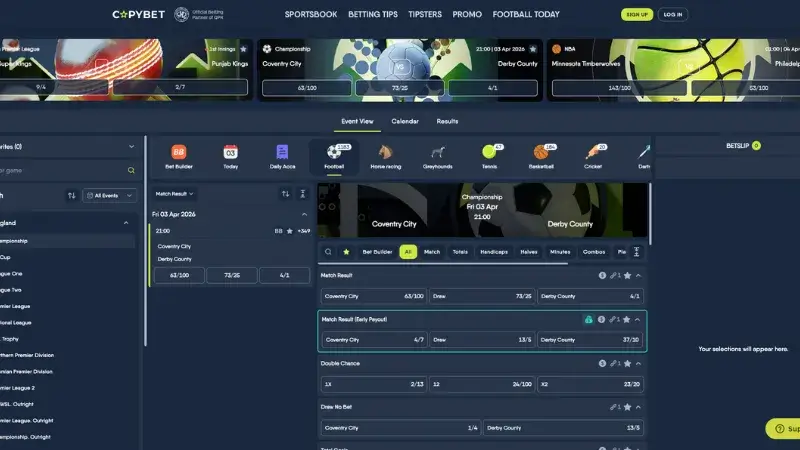Screen dimensions: 800x450
Task: Choose the Greyhounds category icon
Action: coord(436,156)
